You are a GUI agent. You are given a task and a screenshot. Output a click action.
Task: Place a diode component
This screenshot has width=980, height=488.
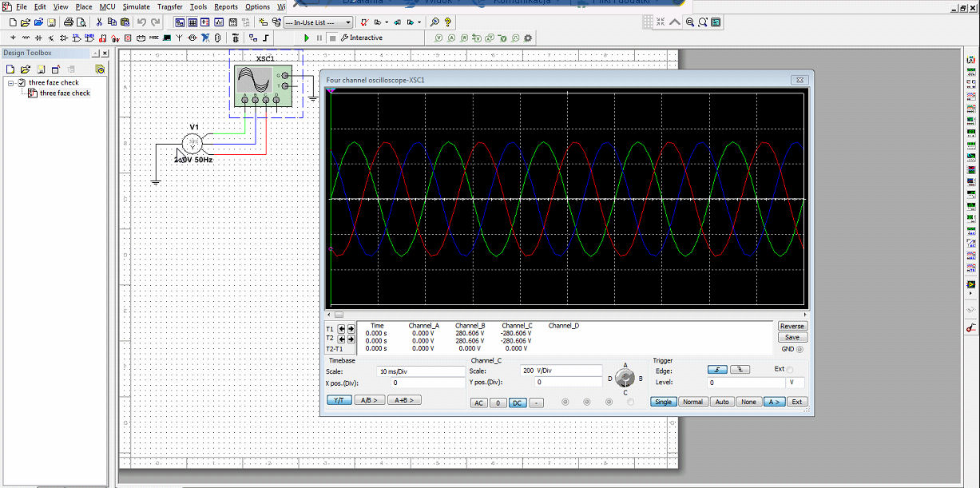click(38, 38)
